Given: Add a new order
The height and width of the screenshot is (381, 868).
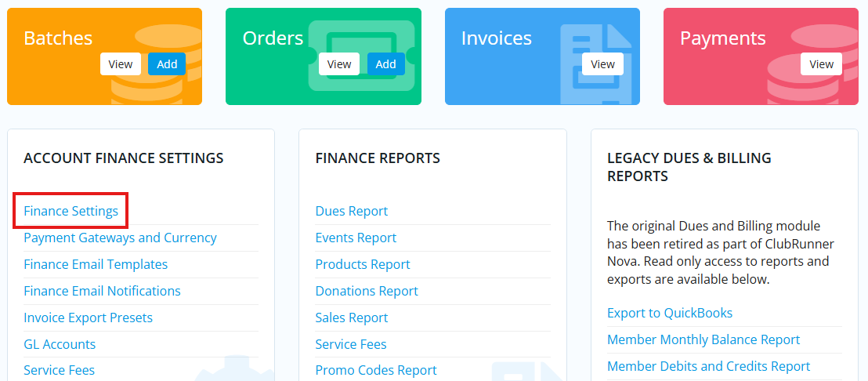Looking at the screenshot, I should coord(386,64).
